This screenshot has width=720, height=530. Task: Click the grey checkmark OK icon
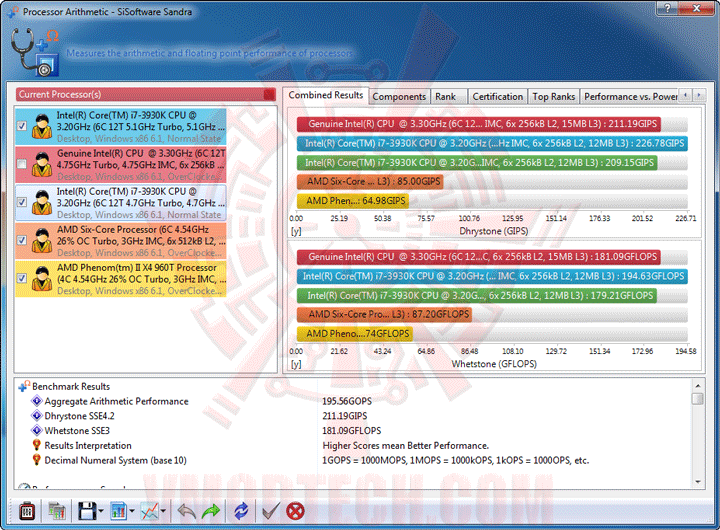click(271, 511)
